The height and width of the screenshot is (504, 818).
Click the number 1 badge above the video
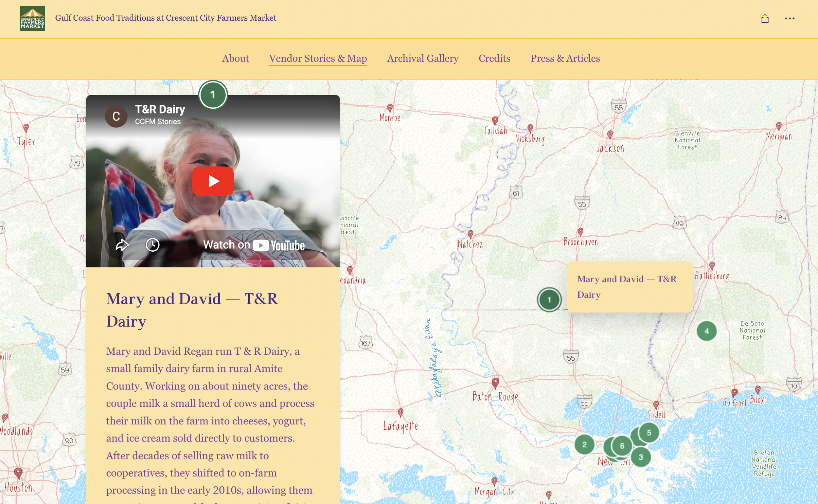tap(213, 95)
